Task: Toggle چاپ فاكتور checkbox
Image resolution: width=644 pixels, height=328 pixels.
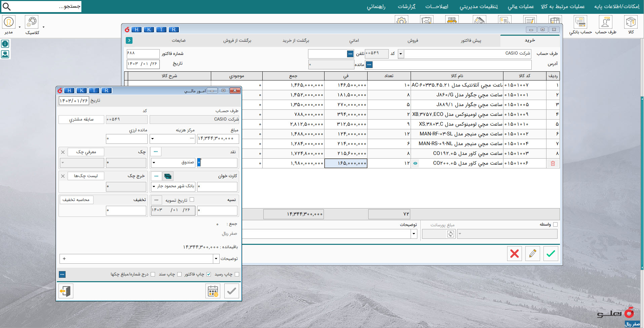Action: point(209,274)
